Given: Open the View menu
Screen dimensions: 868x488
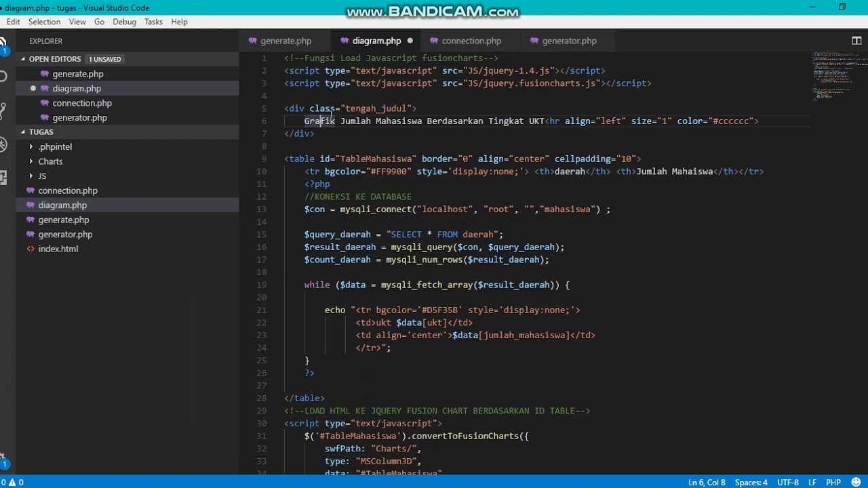Looking at the screenshot, I should pyautogui.click(x=77, y=22).
